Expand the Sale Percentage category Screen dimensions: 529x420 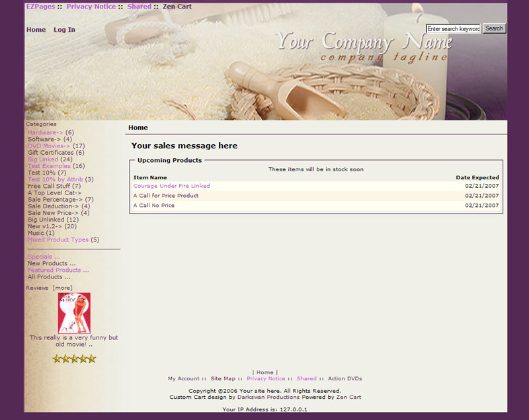(x=55, y=199)
